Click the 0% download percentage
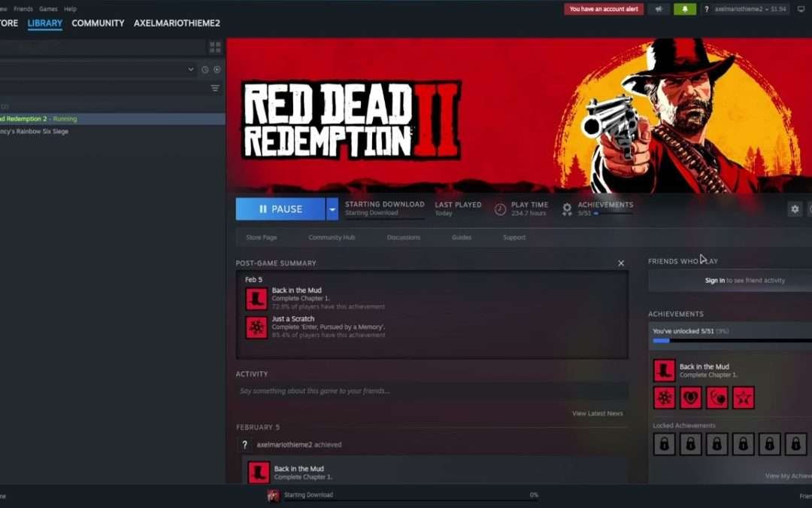 [x=533, y=494]
